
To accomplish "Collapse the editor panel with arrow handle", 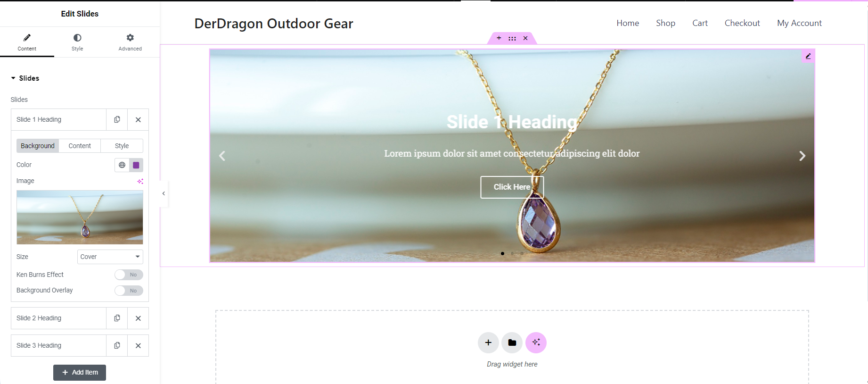I will pyautogui.click(x=164, y=193).
